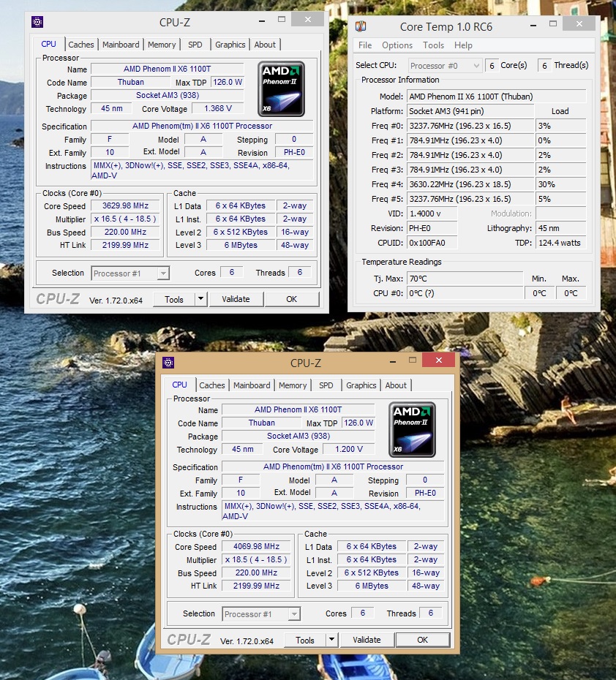Select SPD tab in top CPU-Z window

[195, 45]
